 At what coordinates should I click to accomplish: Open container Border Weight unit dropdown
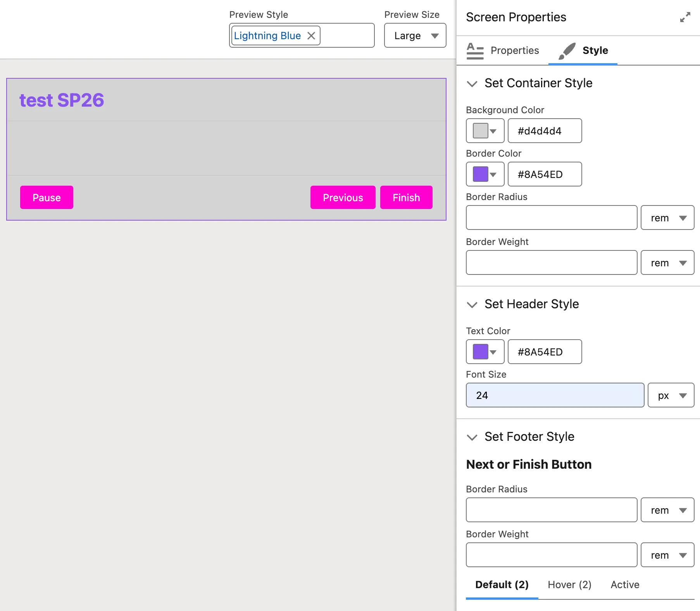coord(667,263)
